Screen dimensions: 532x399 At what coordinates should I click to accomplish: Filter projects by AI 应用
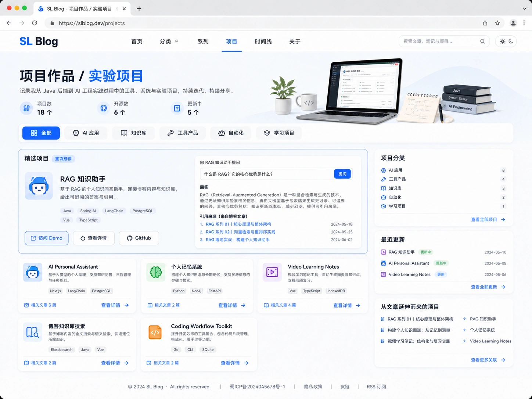[x=86, y=133]
